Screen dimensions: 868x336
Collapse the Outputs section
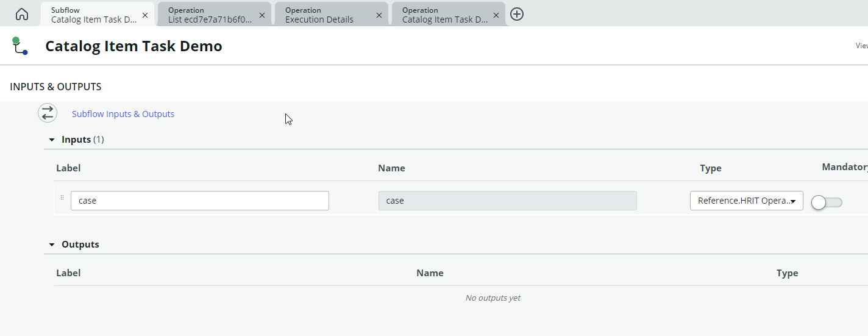click(x=52, y=245)
